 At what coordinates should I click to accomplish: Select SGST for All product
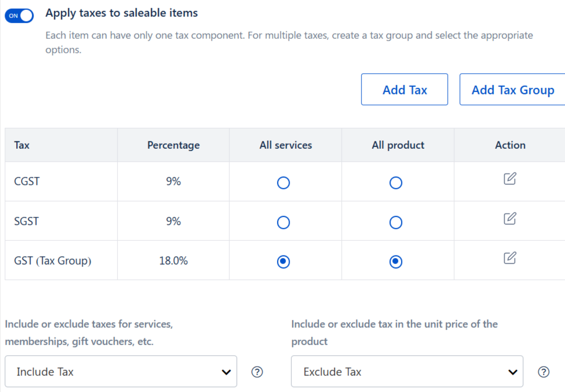point(396,222)
